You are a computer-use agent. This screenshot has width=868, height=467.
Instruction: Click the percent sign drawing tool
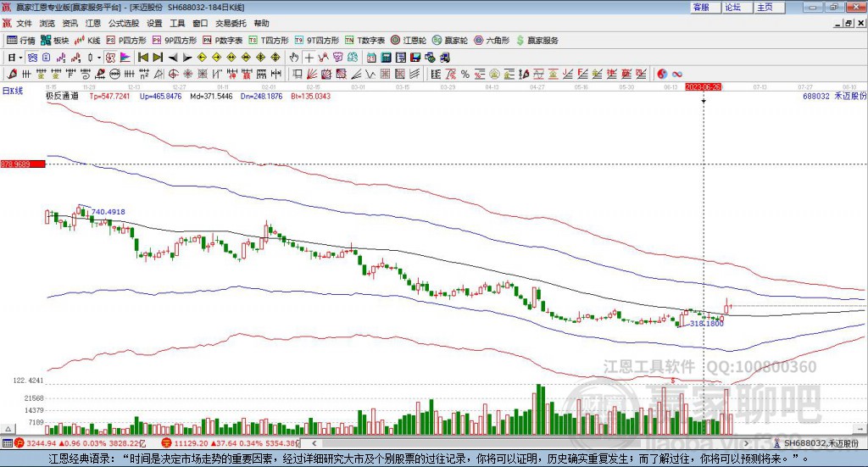[465, 74]
